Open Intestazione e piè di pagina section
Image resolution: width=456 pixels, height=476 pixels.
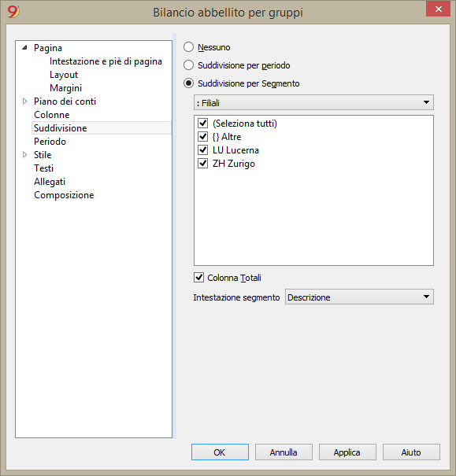pos(106,61)
